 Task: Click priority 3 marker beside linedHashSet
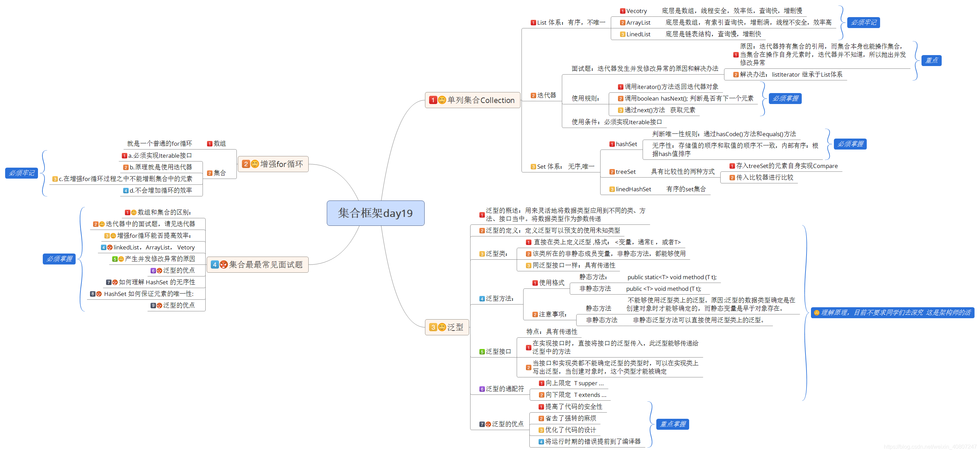tap(612, 190)
